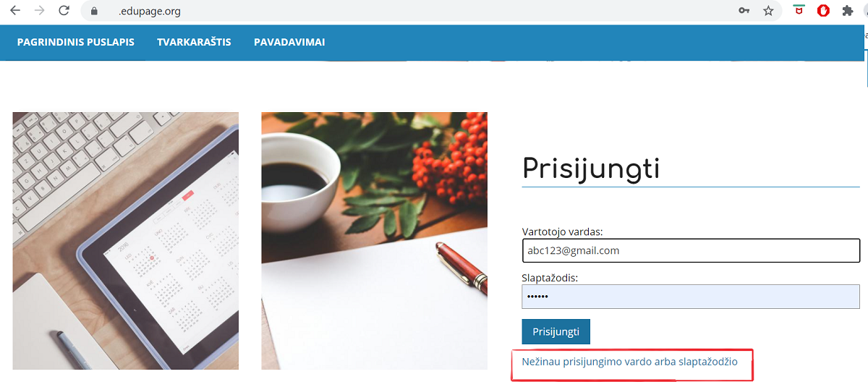Click the shield extension icon in toolbar

799,11
